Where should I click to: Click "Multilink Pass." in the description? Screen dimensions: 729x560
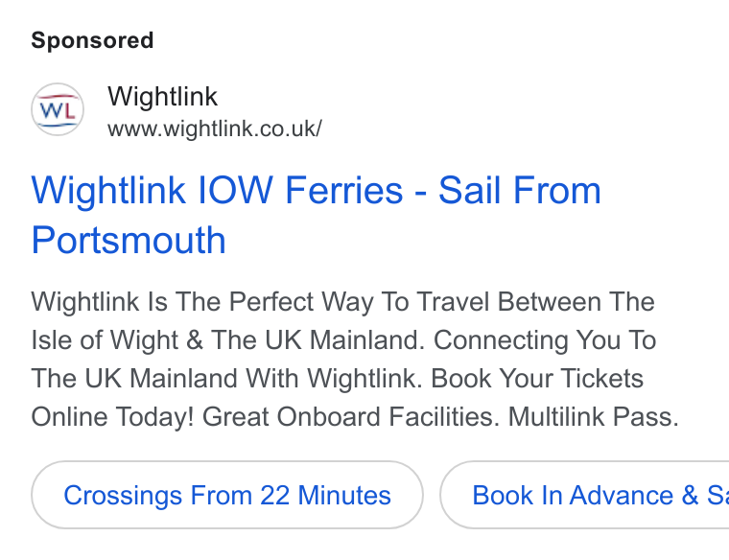[593, 416]
